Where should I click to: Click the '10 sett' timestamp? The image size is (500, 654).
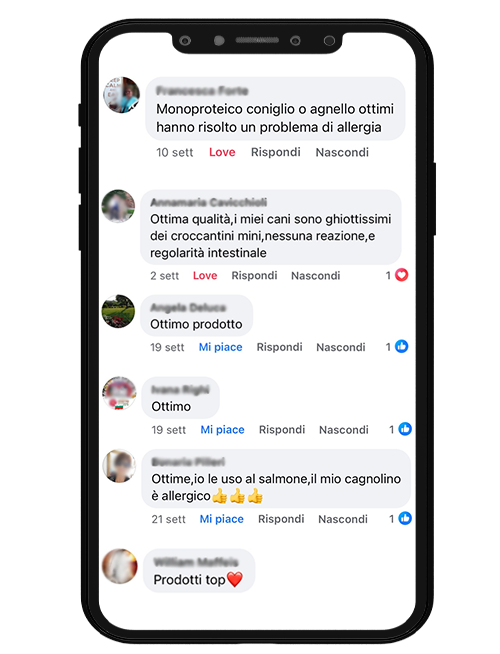click(174, 152)
